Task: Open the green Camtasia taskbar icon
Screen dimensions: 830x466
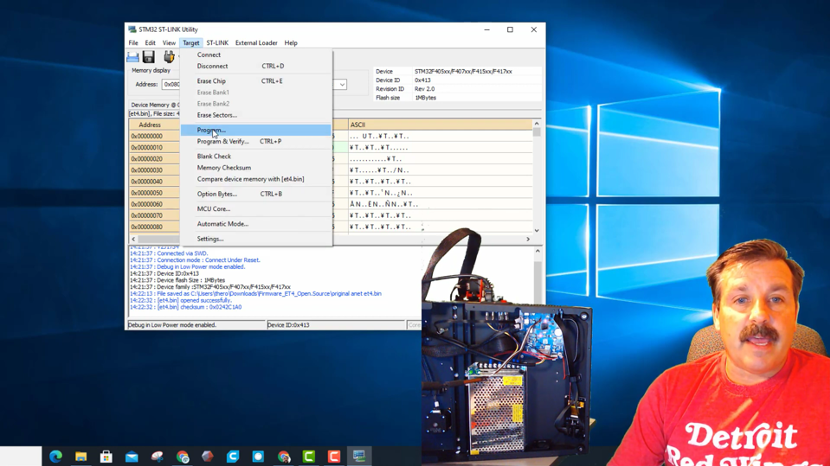Action: pos(309,456)
